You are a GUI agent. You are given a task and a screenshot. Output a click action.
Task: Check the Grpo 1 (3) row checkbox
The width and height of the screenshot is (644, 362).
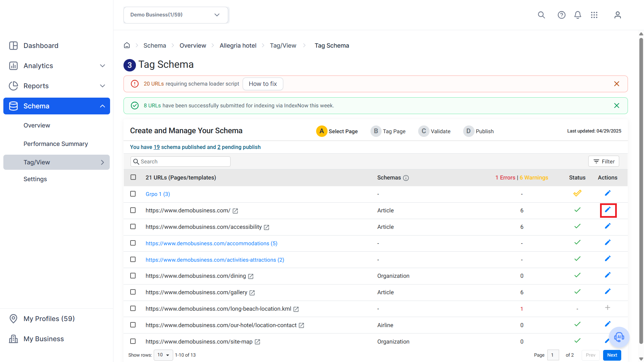[x=133, y=194]
